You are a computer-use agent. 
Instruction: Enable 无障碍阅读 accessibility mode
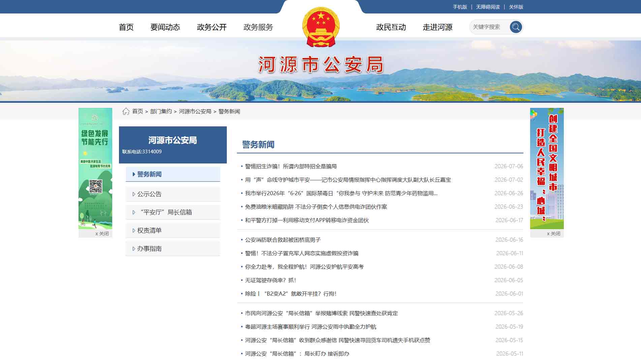click(488, 7)
